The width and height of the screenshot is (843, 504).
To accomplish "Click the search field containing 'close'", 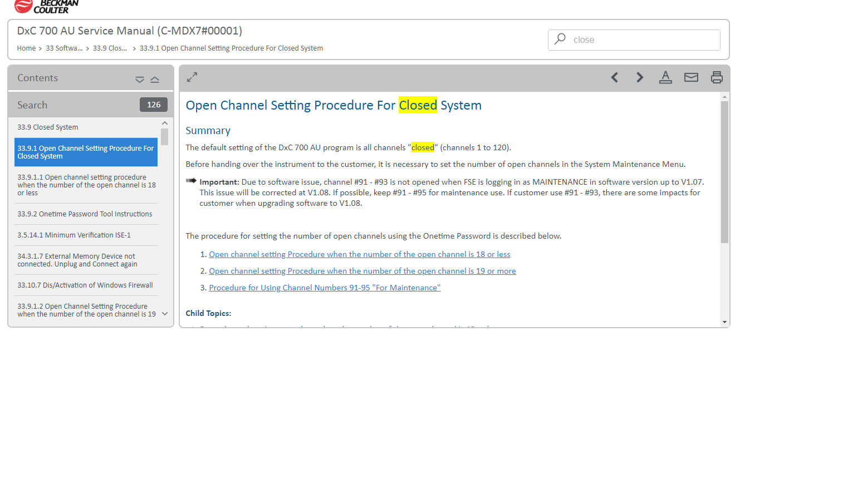I will [634, 40].
